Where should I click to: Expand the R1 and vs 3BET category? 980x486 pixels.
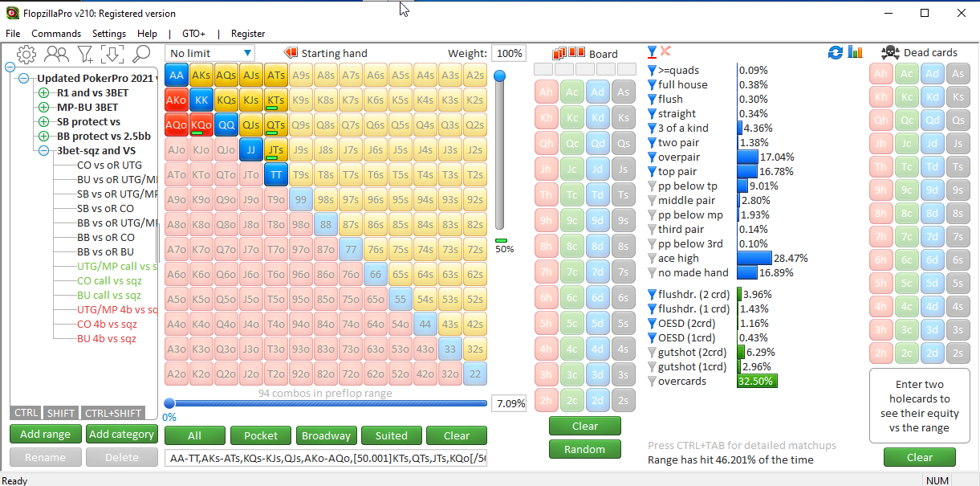(43, 93)
